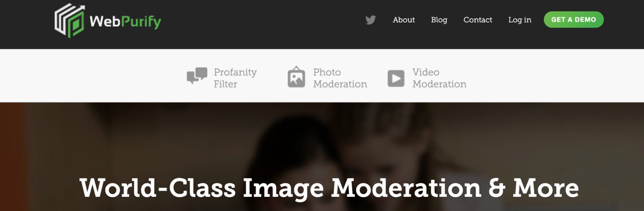The width and height of the screenshot is (644, 211).
Task: Click the WebPurify cube logo icon
Action: pos(70,21)
